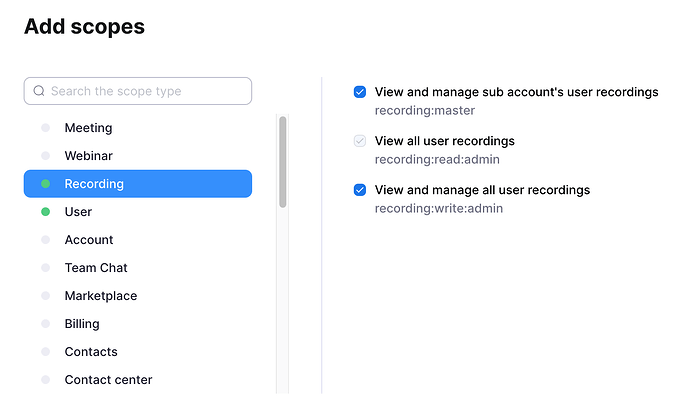Click the gray dot beside Meeting
This screenshot has height=419, width=690.
coord(45,128)
